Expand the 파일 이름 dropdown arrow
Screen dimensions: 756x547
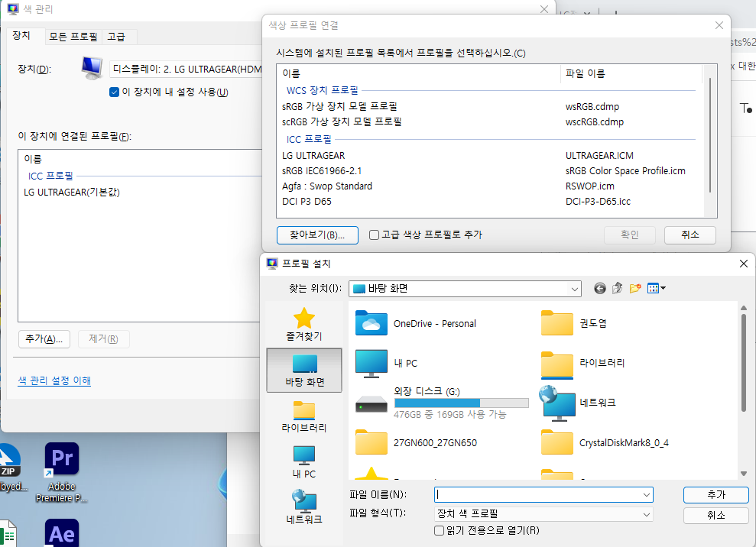coord(646,495)
